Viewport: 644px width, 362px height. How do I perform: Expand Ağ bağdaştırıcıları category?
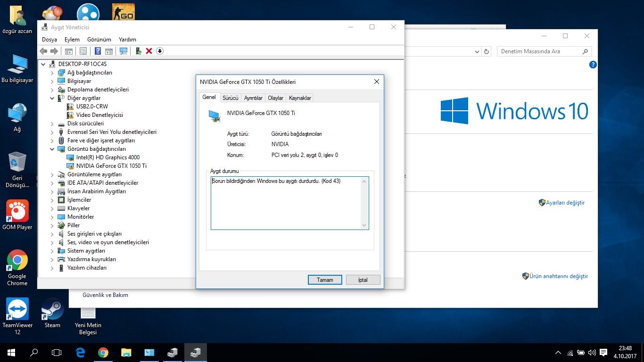[x=52, y=73]
